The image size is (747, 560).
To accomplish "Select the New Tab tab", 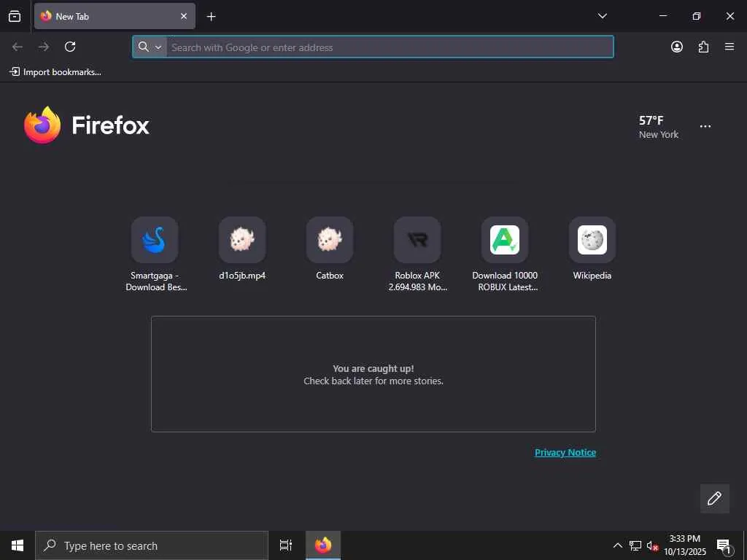I will [x=115, y=16].
